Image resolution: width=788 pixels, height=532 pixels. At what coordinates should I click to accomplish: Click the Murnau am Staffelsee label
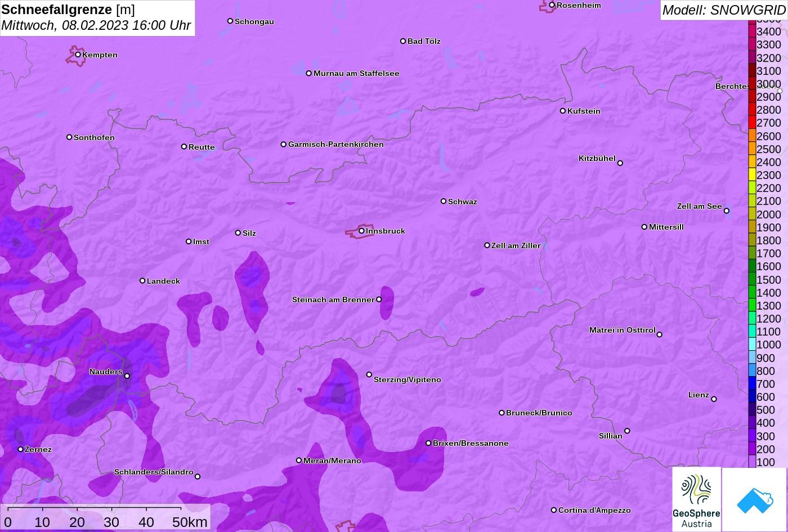[356, 73]
